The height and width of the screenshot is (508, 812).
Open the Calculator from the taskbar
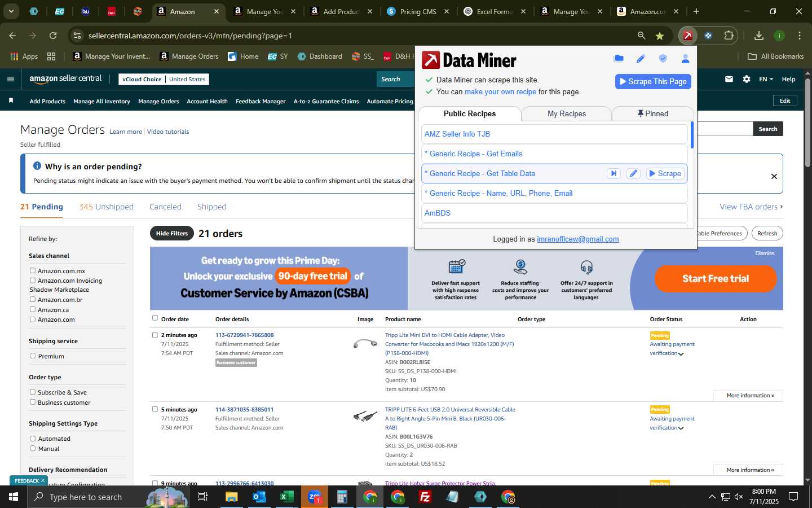[x=342, y=497]
